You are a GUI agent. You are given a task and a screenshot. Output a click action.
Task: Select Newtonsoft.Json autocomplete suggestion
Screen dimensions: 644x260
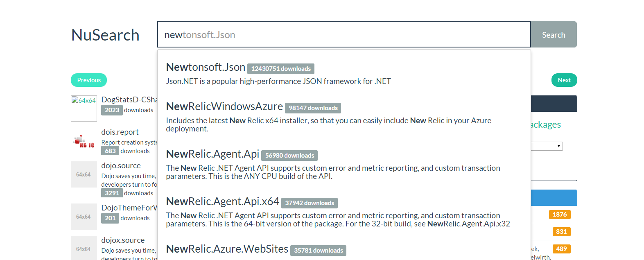click(x=206, y=67)
